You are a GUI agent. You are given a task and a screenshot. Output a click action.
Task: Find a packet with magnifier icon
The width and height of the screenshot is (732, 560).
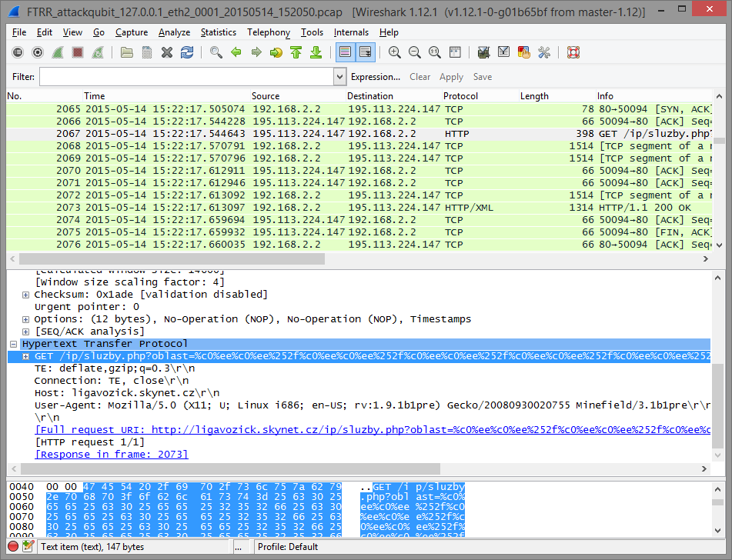[x=216, y=52]
